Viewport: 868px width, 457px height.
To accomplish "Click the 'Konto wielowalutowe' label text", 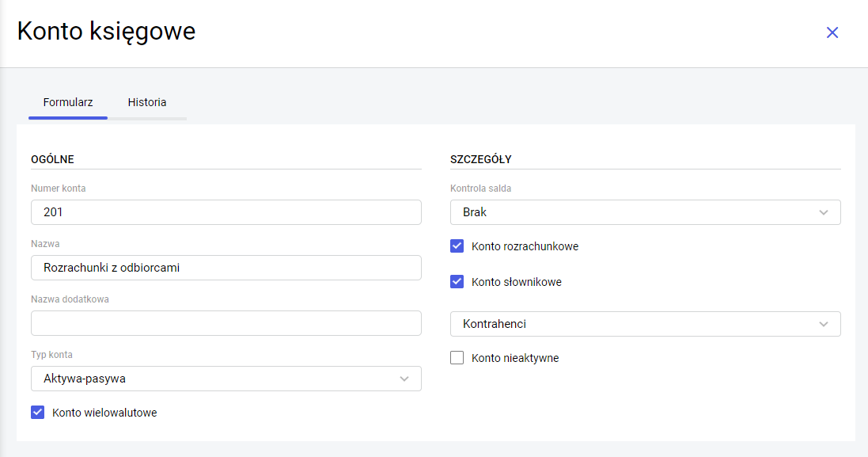I will tap(104, 413).
